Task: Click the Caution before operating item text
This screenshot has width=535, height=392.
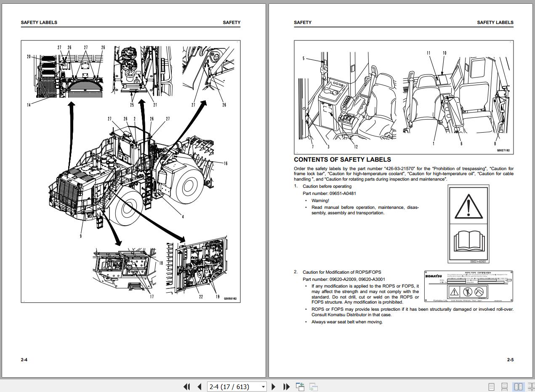Action: point(327,186)
